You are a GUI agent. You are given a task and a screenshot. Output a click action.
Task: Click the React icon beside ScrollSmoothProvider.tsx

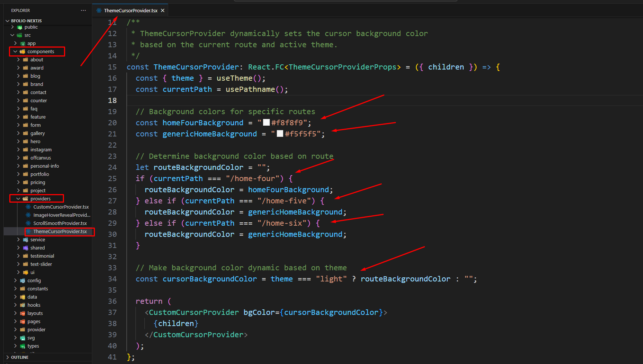28,223
